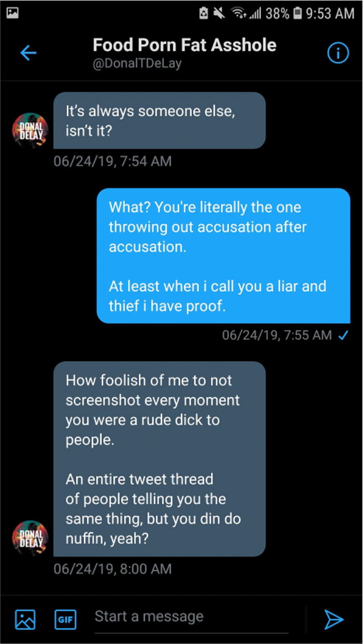Tap the back arrow icon
The width and height of the screenshot is (363, 644).
coord(28,53)
